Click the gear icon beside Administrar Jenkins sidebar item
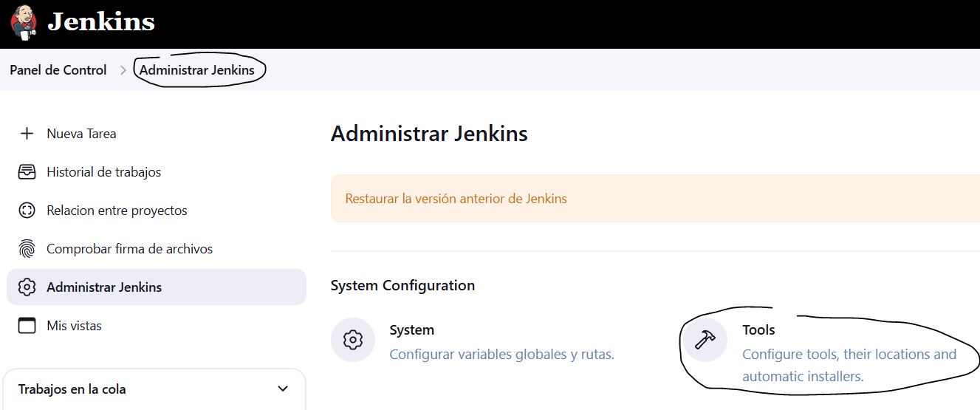980x410 pixels. [x=27, y=287]
